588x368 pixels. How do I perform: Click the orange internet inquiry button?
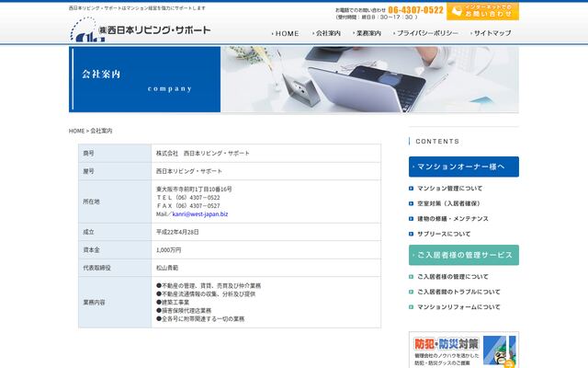pyautogui.click(x=482, y=11)
